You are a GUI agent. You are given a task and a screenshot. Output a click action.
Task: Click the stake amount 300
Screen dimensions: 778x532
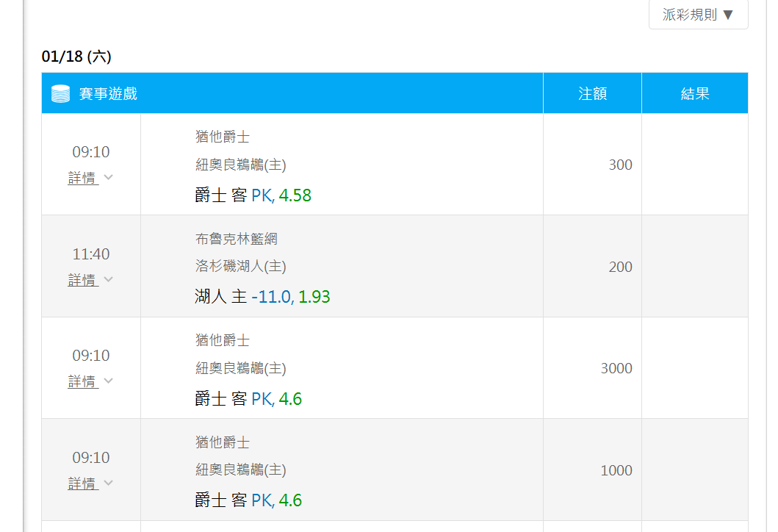(x=620, y=165)
